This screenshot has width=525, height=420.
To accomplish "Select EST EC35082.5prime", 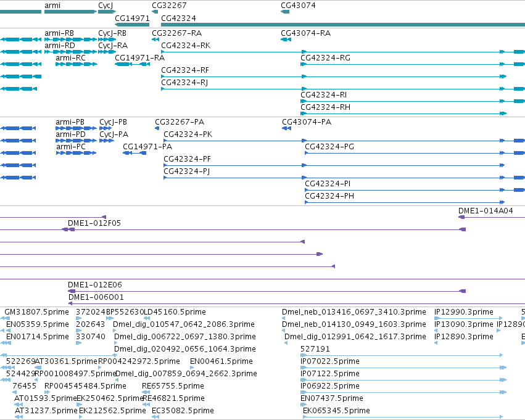I will tap(183, 411).
